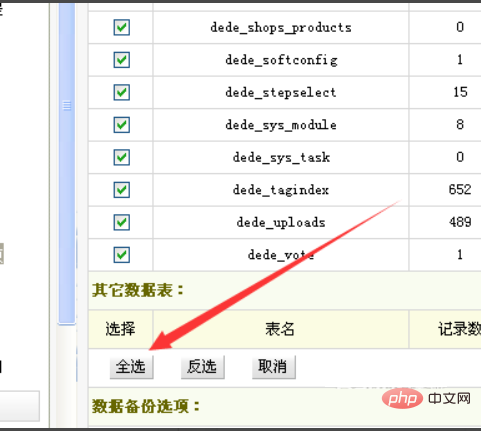The height and width of the screenshot is (431, 481).
Task: Uncheck dede_stepselect table checkbox
Action: tap(121, 92)
